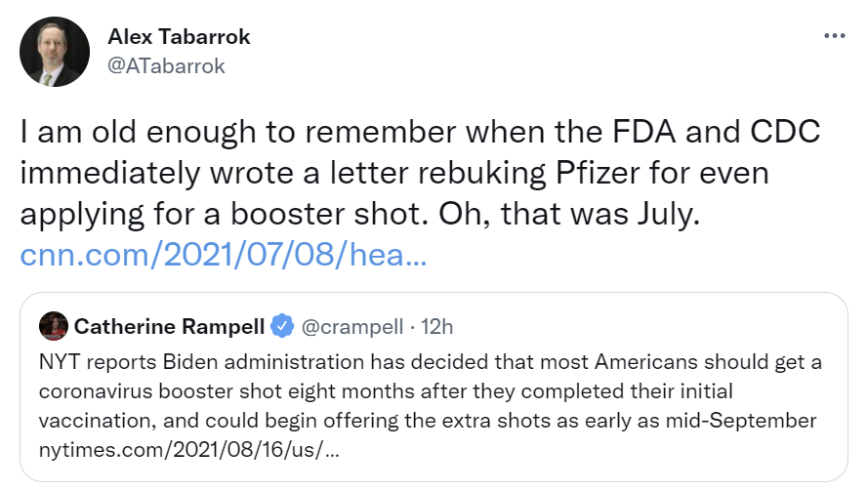This screenshot has width=868, height=491.
Task: Click Catherine Rampell's small avatar
Action: [x=53, y=325]
